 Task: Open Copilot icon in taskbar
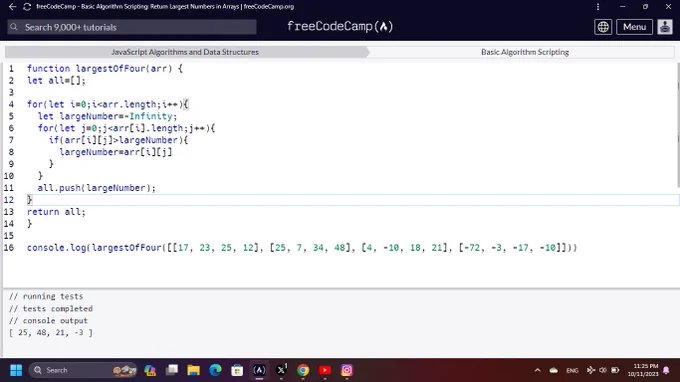coord(150,370)
